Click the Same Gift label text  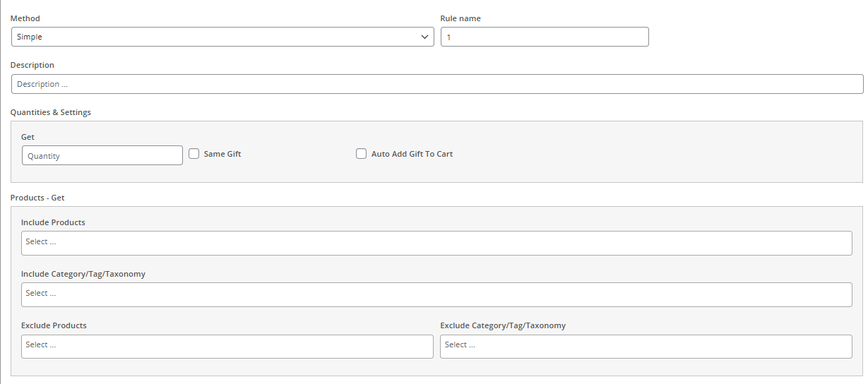222,154
